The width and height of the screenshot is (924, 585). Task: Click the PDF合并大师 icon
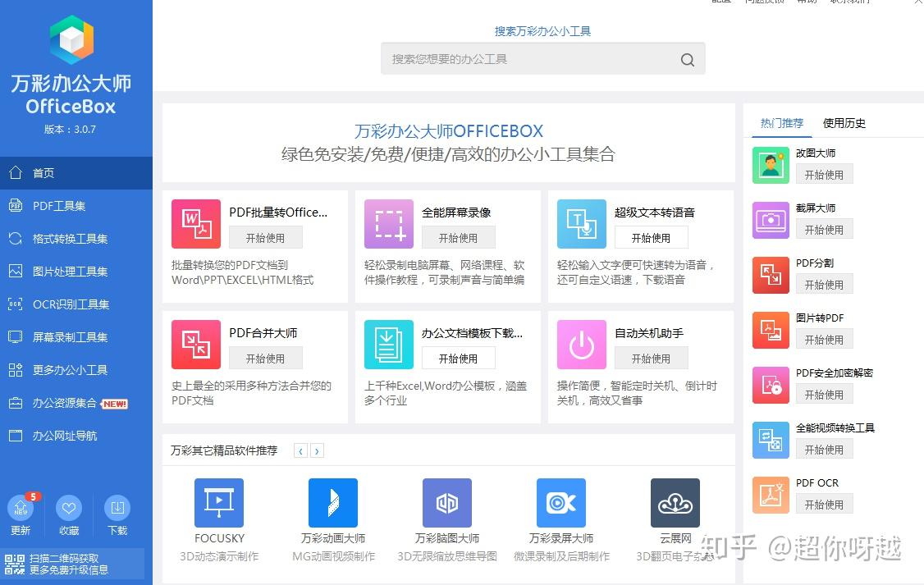coord(195,345)
